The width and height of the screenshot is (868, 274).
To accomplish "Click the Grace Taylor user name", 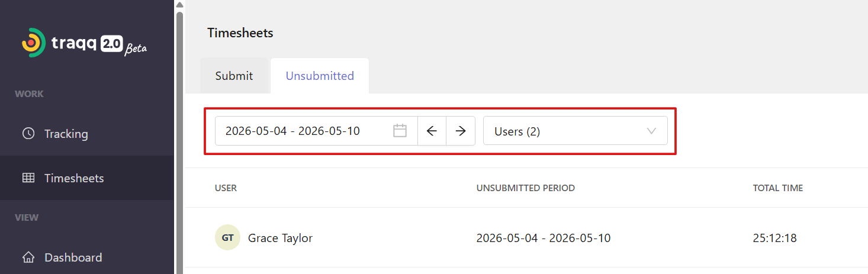I will coord(280,238).
